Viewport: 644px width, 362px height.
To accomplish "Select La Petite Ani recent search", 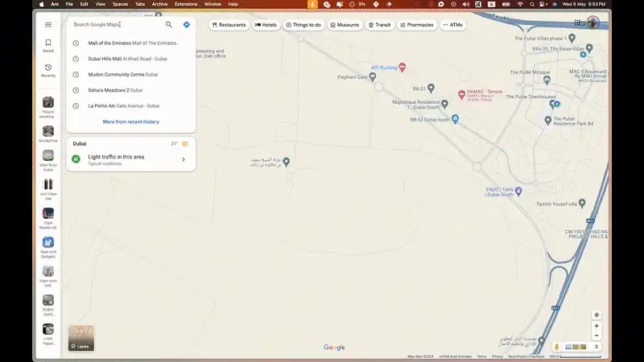I will [130, 105].
